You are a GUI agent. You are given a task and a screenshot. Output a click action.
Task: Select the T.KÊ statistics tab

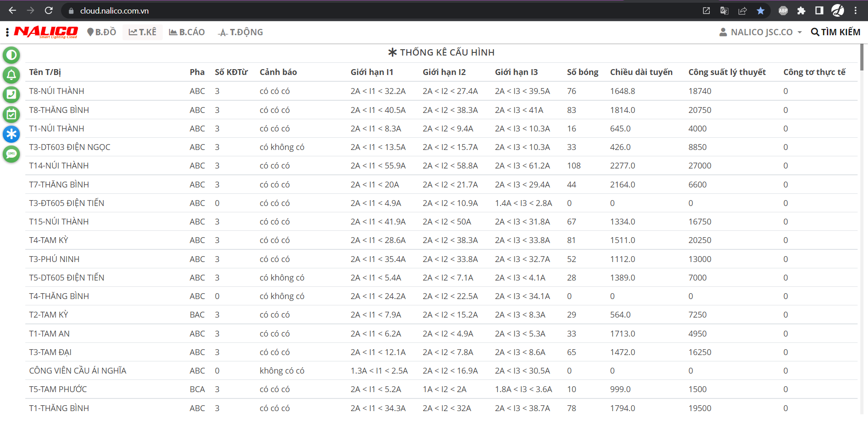[142, 32]
